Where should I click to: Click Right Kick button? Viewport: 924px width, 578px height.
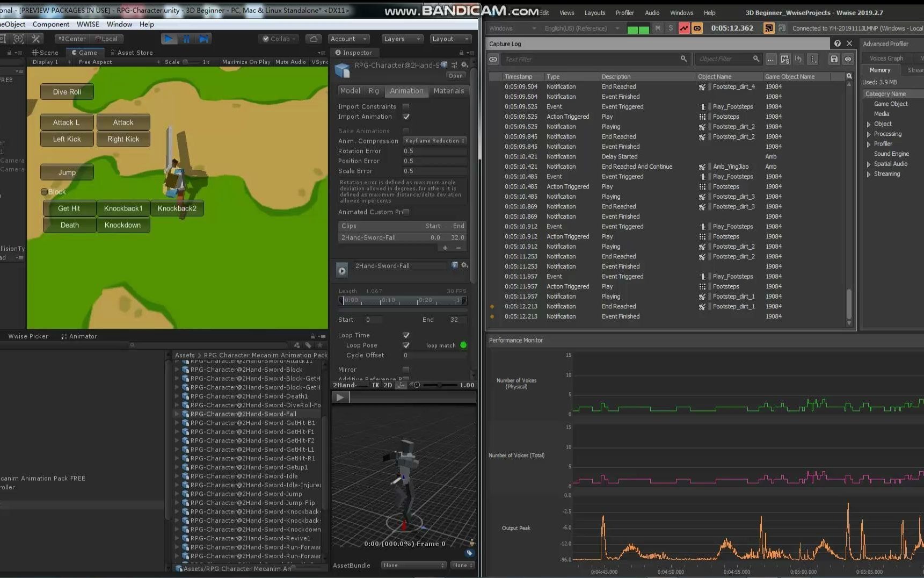pyautogui.click(x=123, y=139)
